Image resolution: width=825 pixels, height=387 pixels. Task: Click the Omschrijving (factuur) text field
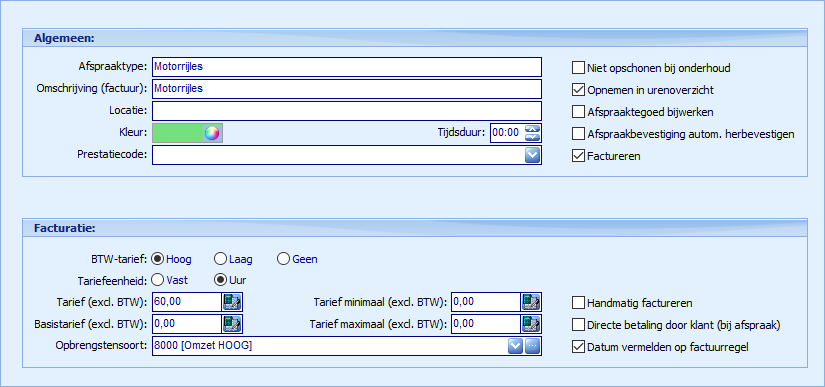(x=347, y=89)
